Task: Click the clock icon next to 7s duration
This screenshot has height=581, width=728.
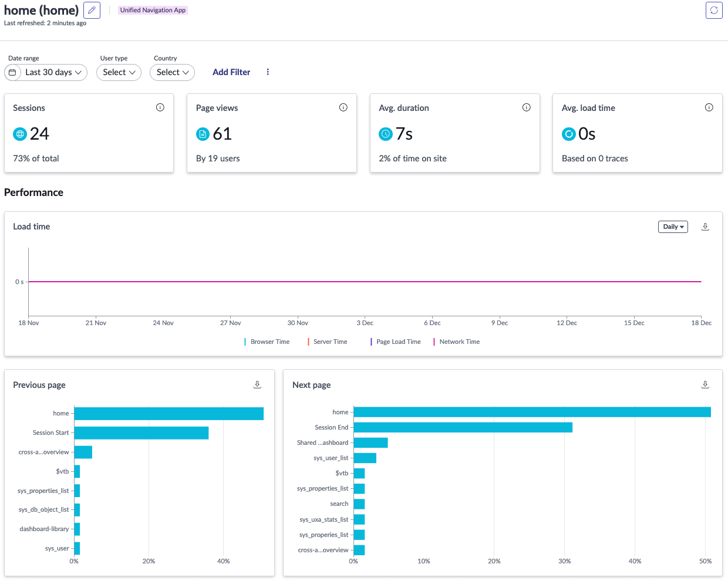Action: [386, 134]
